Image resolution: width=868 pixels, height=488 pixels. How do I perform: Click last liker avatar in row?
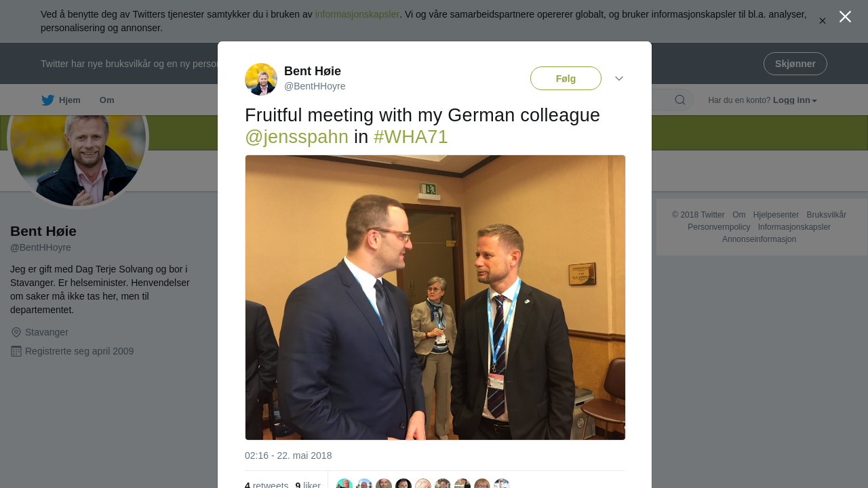(502, 484)
